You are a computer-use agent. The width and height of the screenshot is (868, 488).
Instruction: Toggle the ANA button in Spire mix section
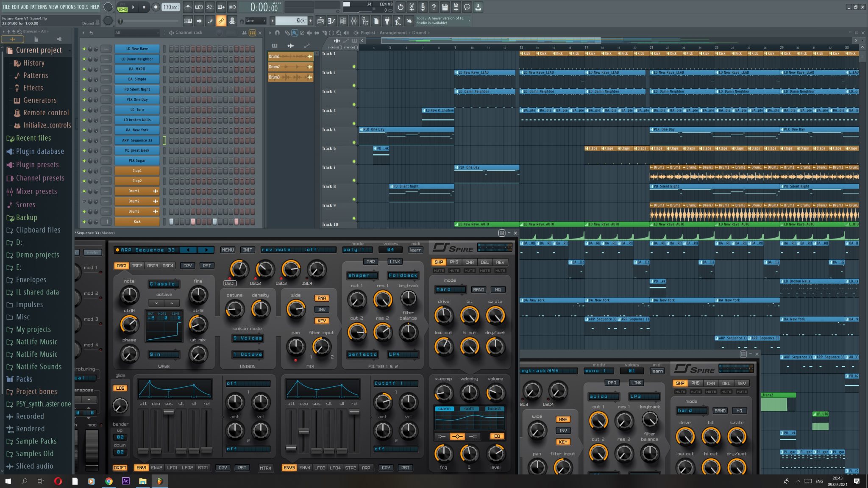coord(322,298)
